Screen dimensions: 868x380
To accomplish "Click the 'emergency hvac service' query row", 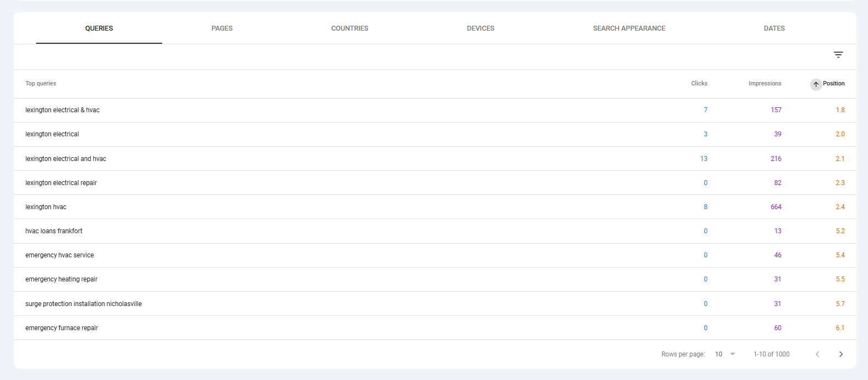I will pos(59,255).
